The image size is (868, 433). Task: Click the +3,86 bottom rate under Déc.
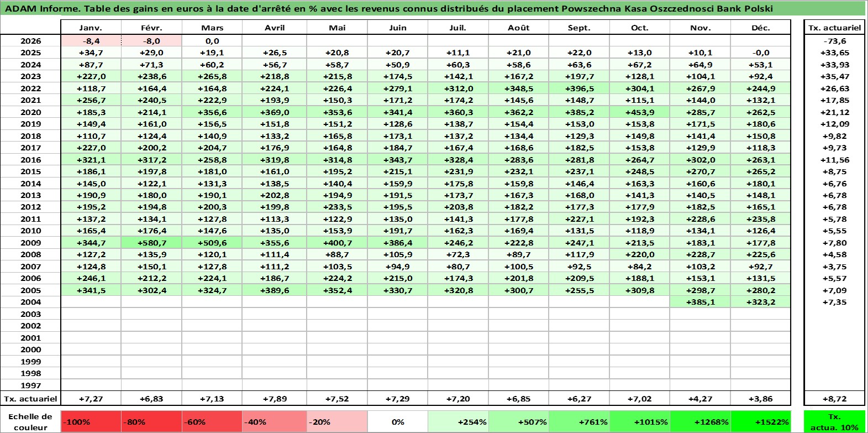[x=760, y=399]
